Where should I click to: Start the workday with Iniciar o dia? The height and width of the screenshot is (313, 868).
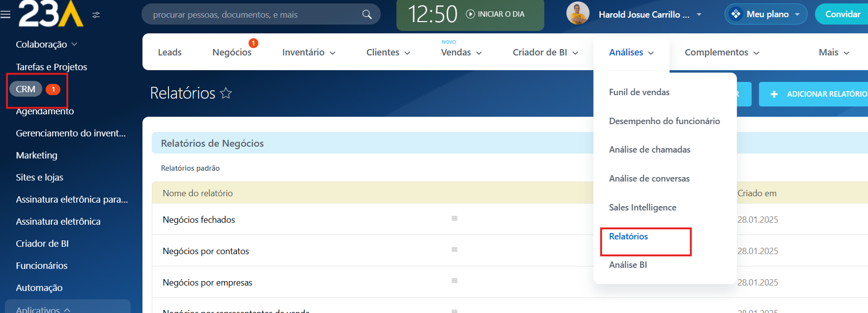495,14
